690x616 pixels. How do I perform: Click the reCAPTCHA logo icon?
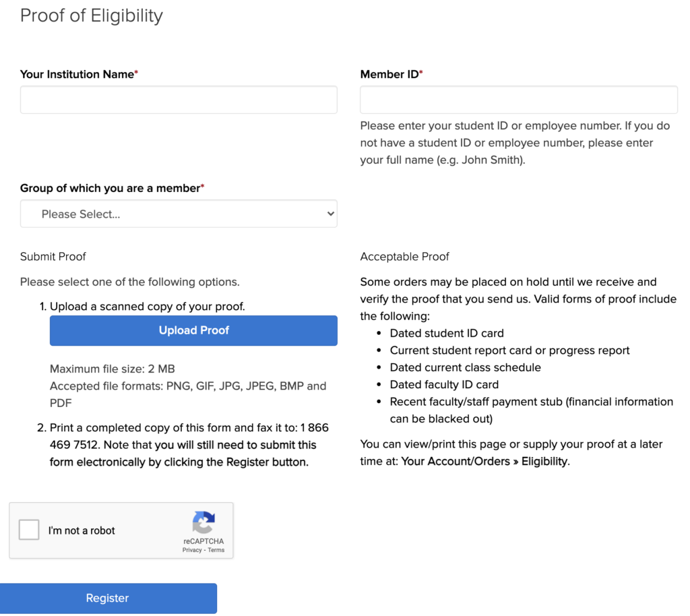click(x=203, y=522)
